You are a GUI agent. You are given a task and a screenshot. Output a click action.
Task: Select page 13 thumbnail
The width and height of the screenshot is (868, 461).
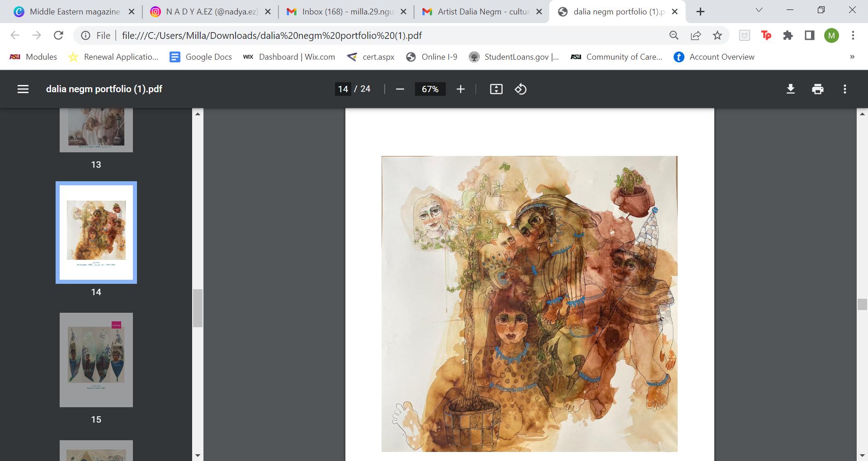click(96, 130)
